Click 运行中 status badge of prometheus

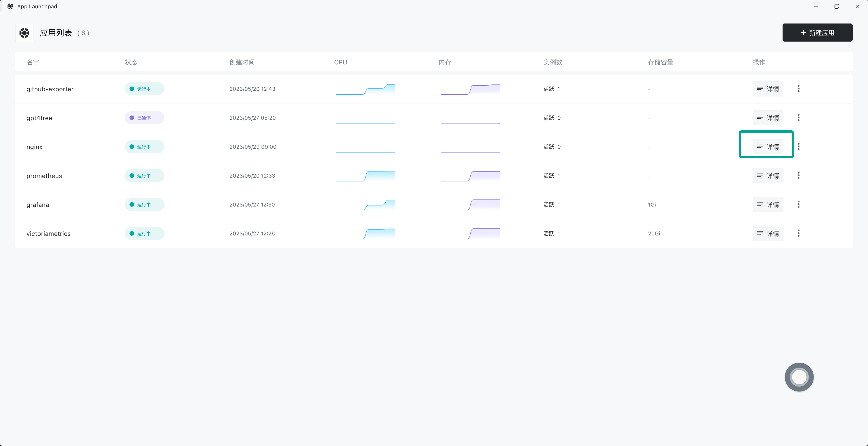145,176
